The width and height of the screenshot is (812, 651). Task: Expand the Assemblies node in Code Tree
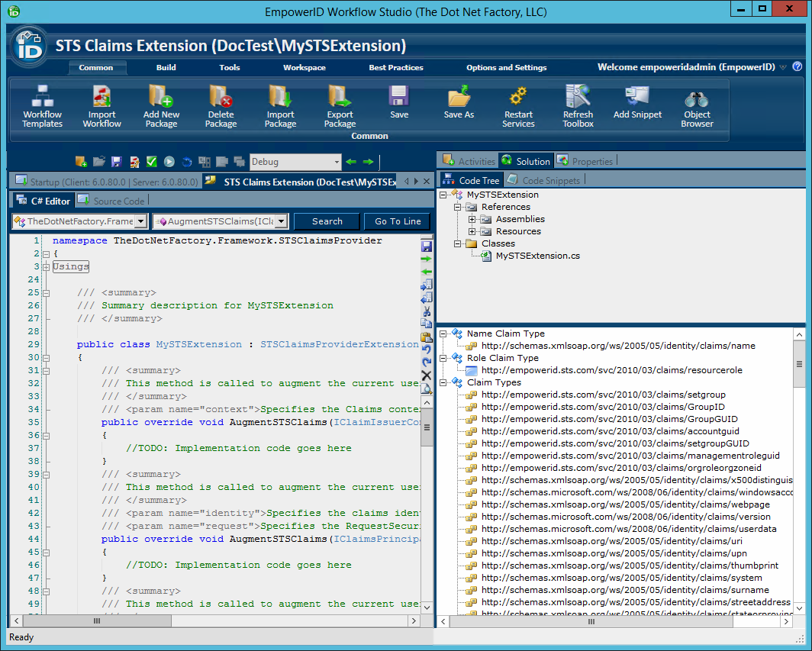[472, 219]
